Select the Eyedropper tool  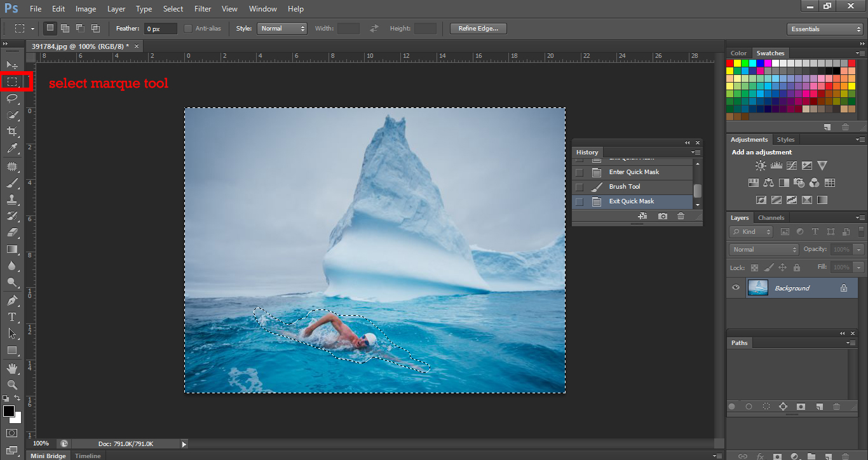[x=12, y=149]
